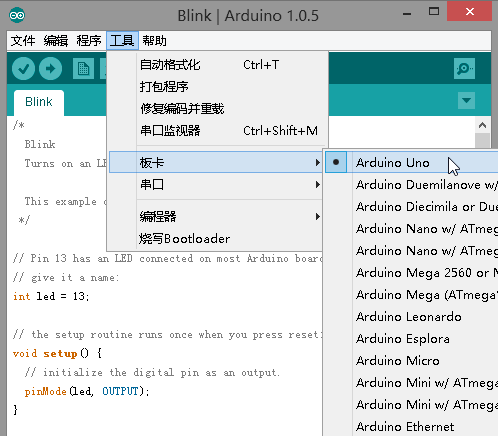Open the 帮助 menu
Screen dimensions: 498x436
tap(154, 41)
